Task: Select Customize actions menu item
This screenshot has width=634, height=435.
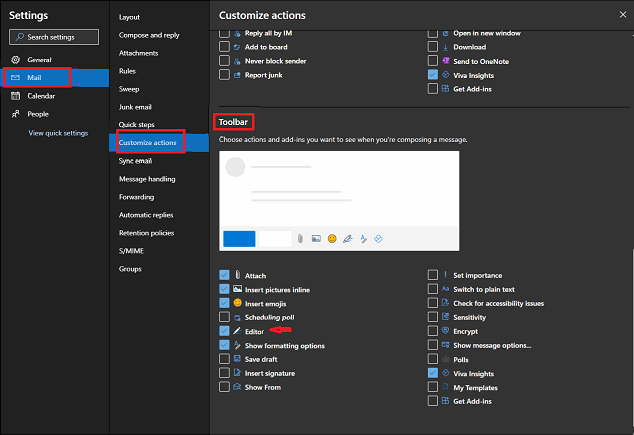Action: pyautogui.click(x=159, y=143)
